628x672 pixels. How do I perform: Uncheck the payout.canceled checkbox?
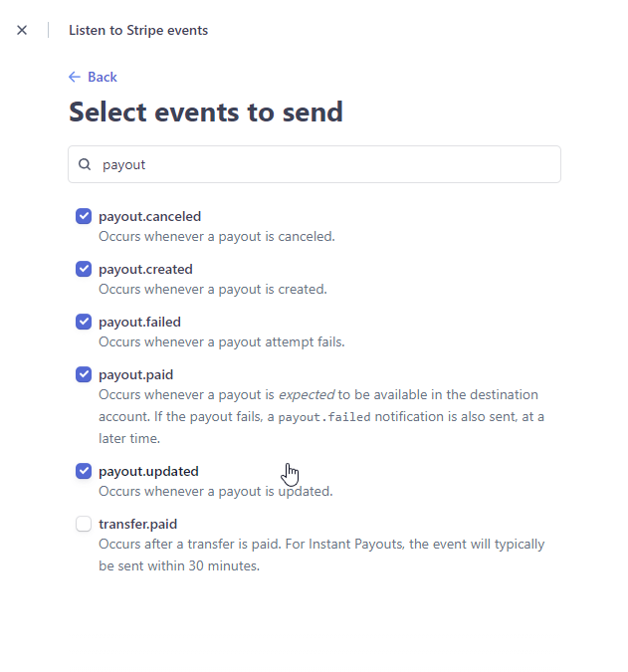tap(84, 216)
